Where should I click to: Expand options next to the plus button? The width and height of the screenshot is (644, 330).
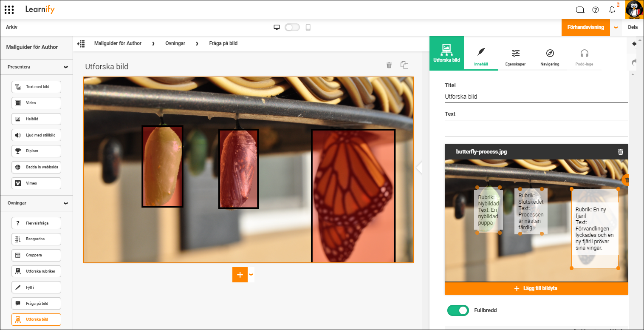tap(251, 275)
